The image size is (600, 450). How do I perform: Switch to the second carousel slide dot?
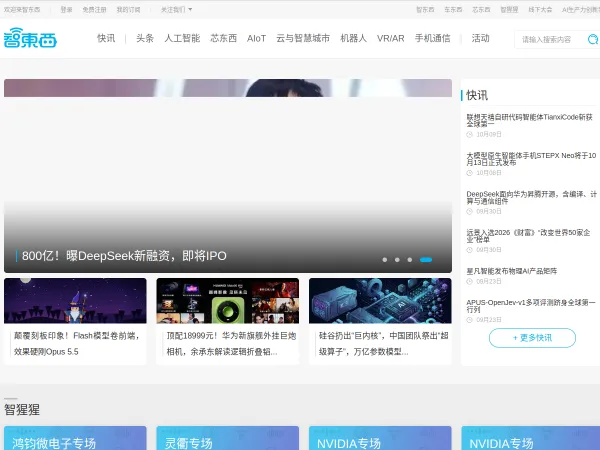397,260
